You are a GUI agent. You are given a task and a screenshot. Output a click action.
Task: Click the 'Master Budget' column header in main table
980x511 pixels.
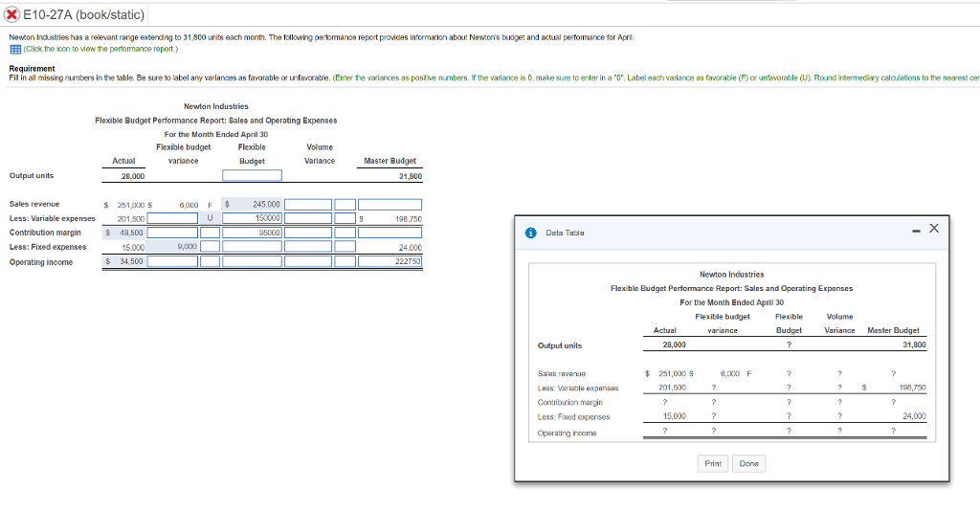390,161
